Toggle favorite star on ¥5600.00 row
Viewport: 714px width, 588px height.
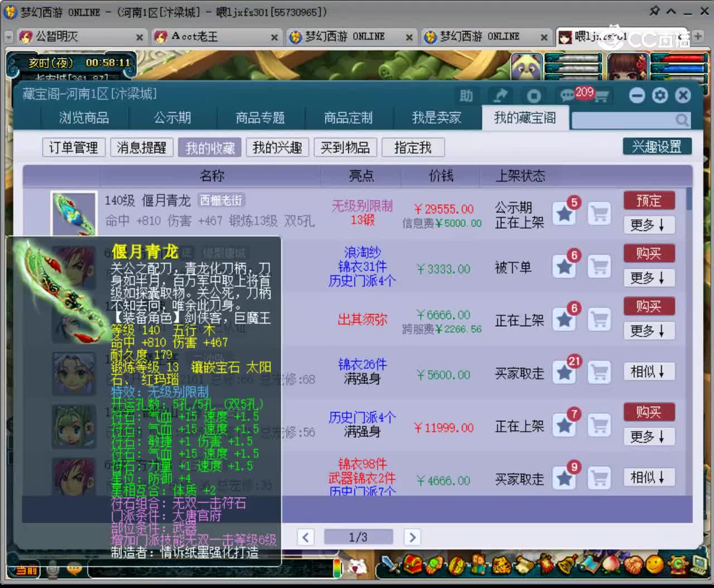click(x=565, y=373)
